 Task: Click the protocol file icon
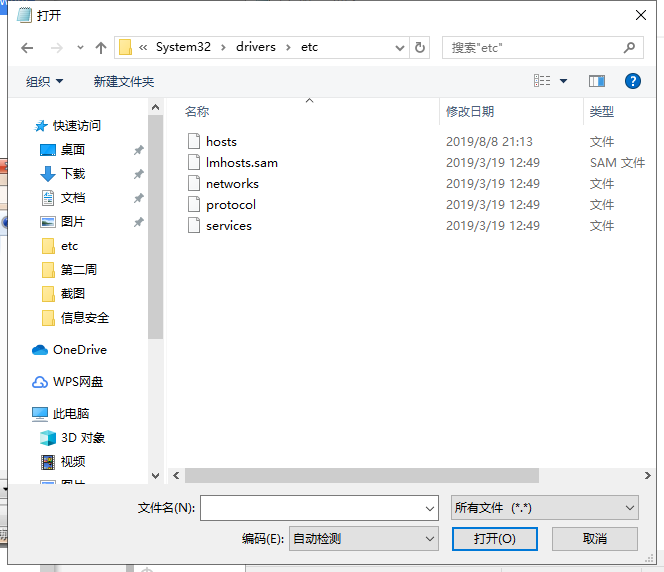[194, 204]
